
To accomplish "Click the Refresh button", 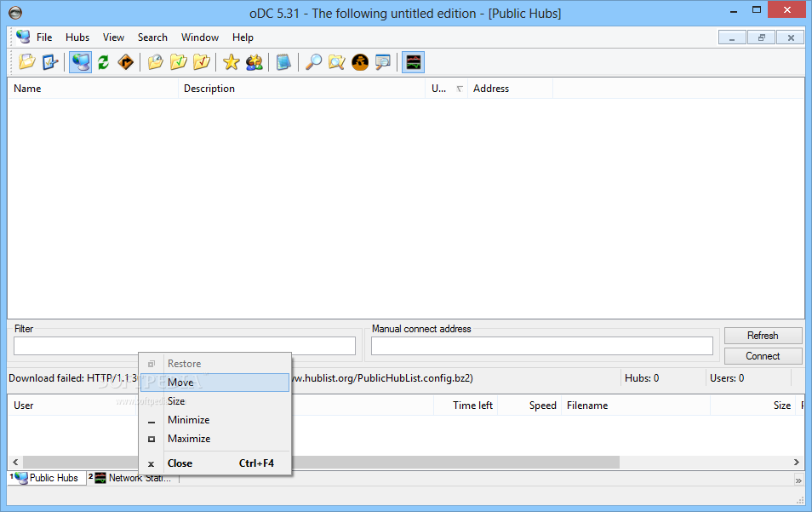I will (x=763, y=336).
